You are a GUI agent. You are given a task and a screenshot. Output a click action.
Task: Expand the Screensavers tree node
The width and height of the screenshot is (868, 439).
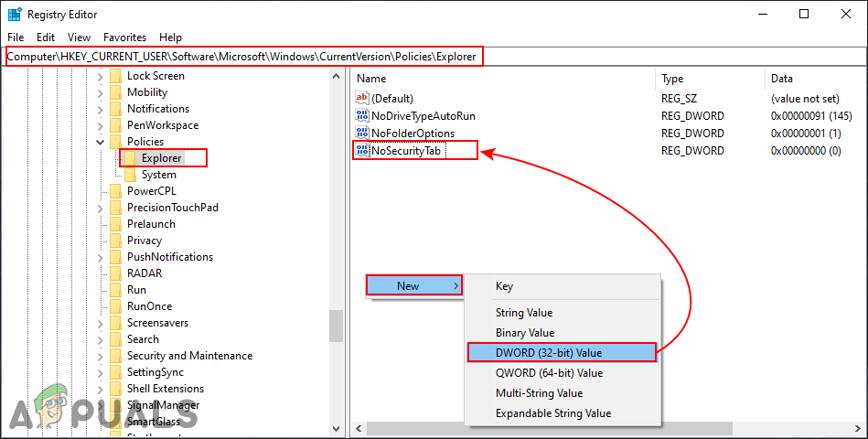pos(101,323)
